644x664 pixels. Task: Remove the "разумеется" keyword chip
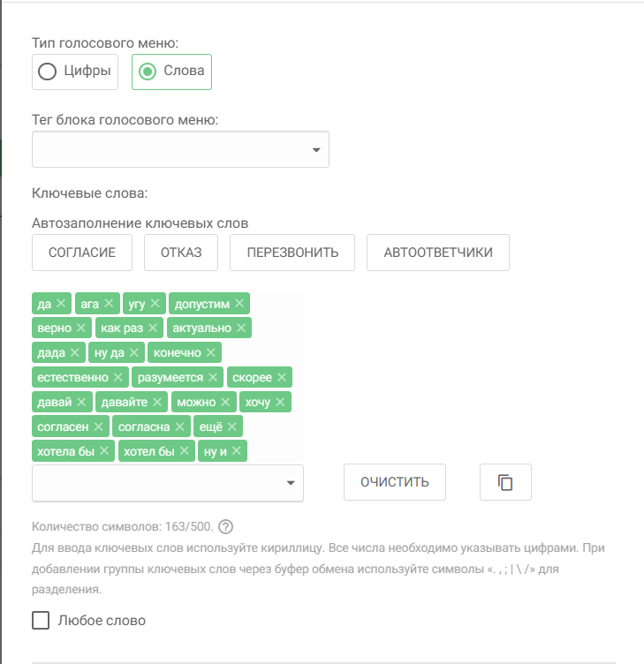[x=212, y=378]
